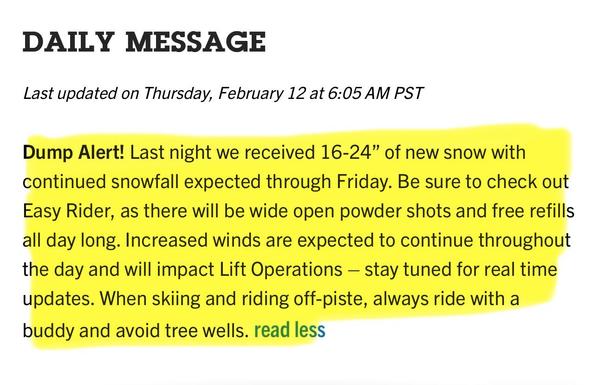Click the DAILY MESSAGE heading
The height and width of the screenshot is (385, 599).
pos(144,42)
